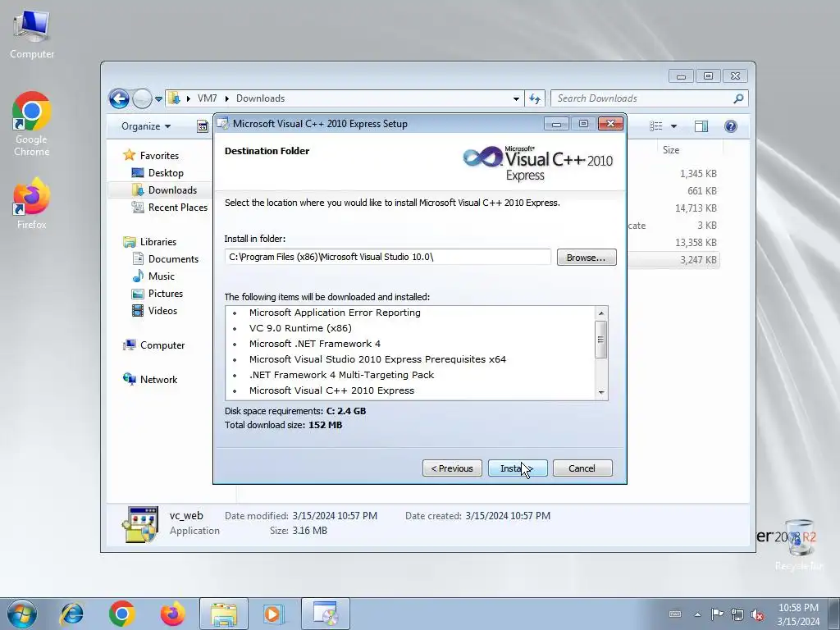Open the Organize menu in Explorer
The height and width of the screenshot is (630, 840).
coord(146,126)
